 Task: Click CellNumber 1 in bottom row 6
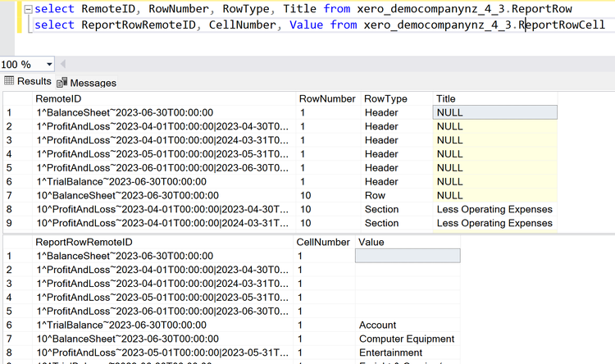point(324,325)
